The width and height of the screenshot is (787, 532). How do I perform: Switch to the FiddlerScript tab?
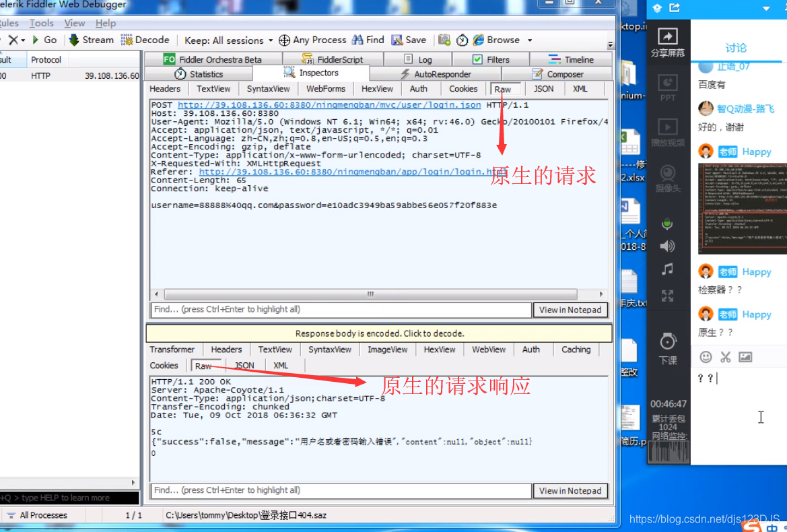333,59
